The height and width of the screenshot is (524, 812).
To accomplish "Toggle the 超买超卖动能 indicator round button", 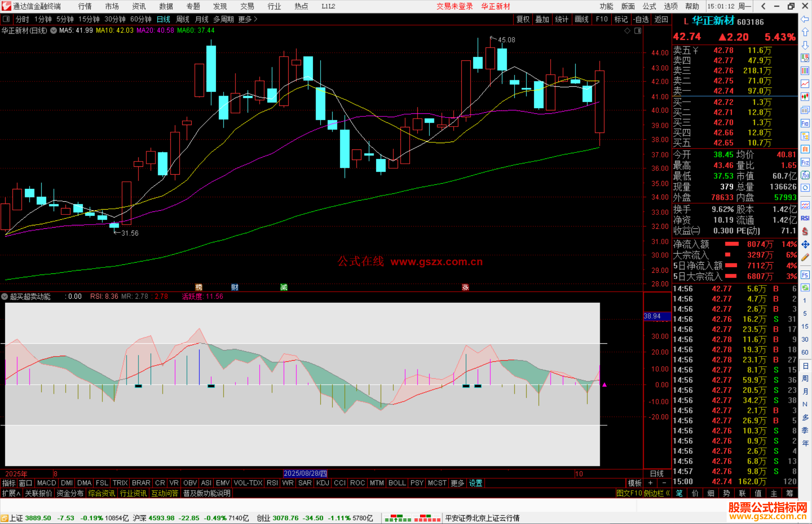I will [5, 296].
